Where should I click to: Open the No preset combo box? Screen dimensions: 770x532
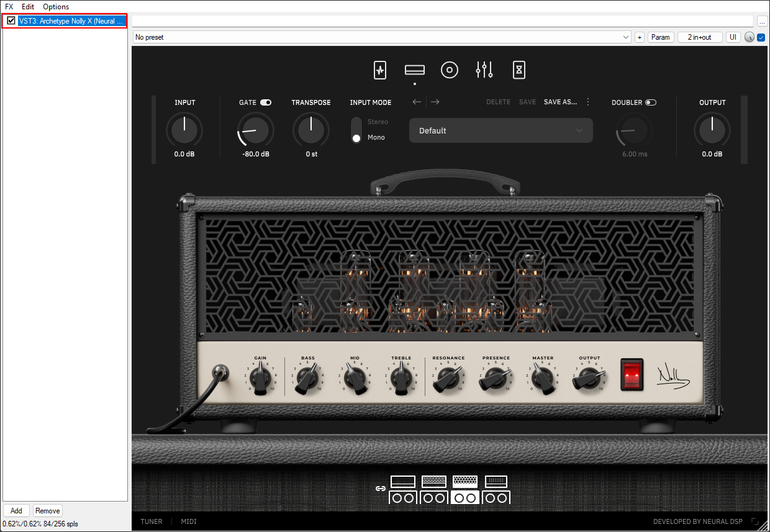[382, 37]
